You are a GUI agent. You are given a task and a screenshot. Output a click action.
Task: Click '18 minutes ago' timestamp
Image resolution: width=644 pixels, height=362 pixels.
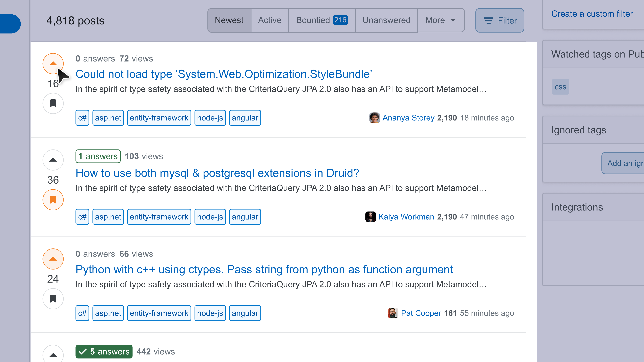[x=487, y=118]
